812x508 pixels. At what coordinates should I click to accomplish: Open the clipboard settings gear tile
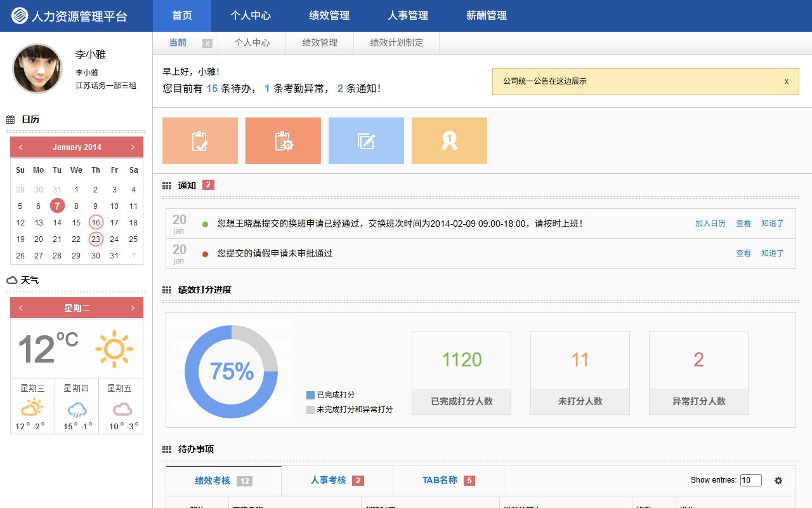(283, 140)
